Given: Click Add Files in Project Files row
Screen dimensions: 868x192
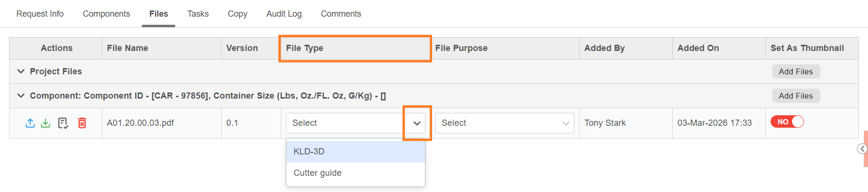Looking at the screenshot, I should pyautogui.click(x=795, y=71).
